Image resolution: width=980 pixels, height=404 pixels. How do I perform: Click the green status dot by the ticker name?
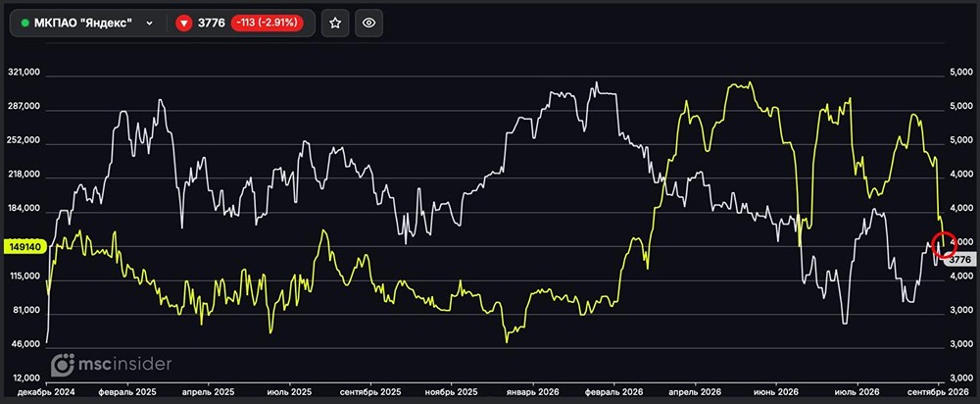click(x=25, y=24)
